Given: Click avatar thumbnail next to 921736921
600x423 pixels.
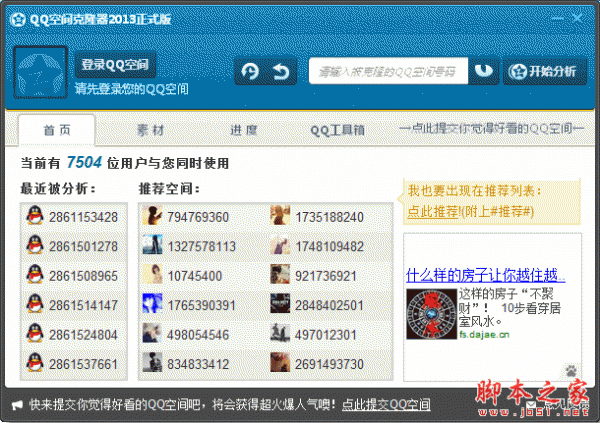Looking at the screenshot, I should pos(280,274).
